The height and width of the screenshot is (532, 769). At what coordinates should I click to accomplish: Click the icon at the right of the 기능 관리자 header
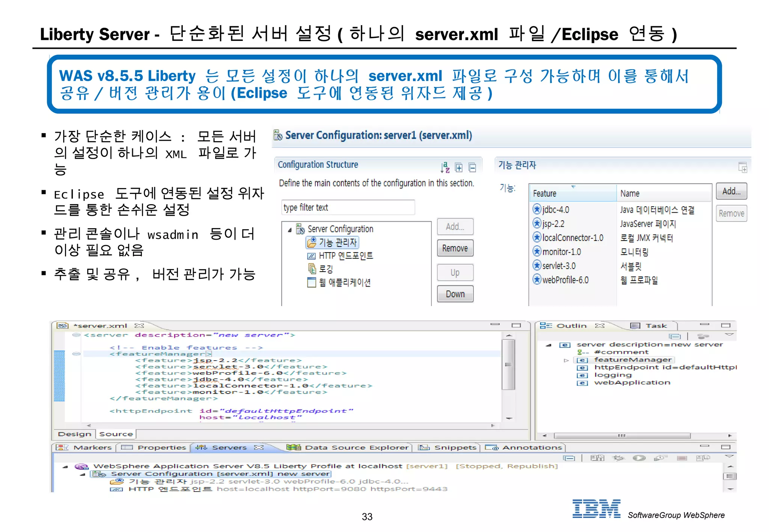tap(742, 167)
